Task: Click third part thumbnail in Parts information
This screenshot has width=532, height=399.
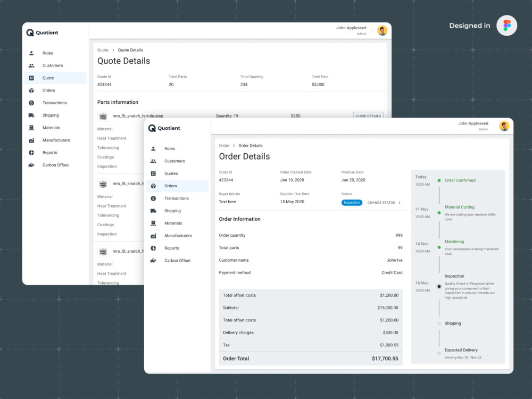Action: pos(103,252)
